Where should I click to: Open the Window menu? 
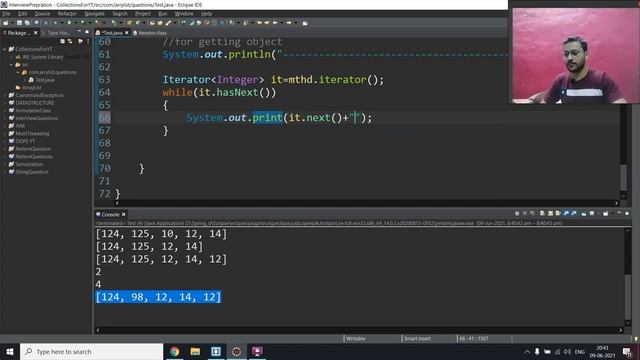[x=184, y=13]
